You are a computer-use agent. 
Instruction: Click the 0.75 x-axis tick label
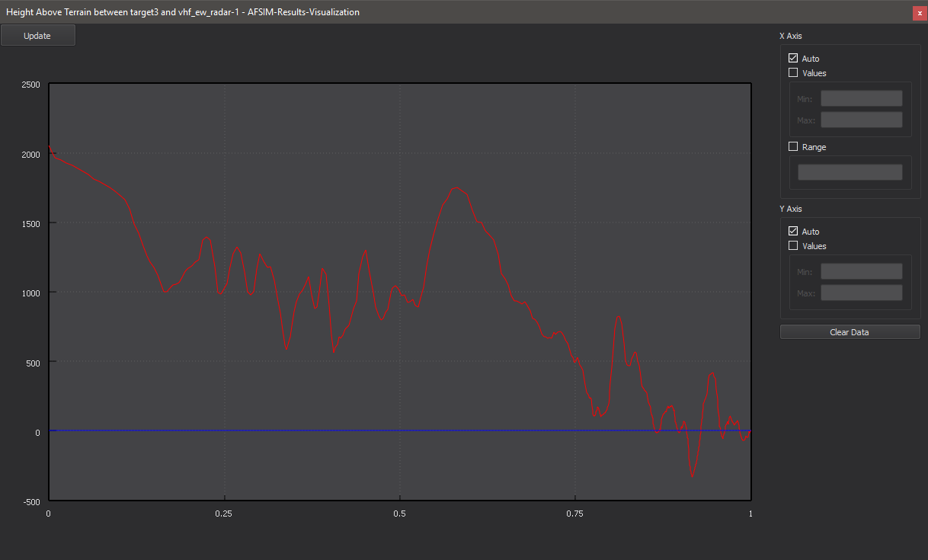pos(575,514)
